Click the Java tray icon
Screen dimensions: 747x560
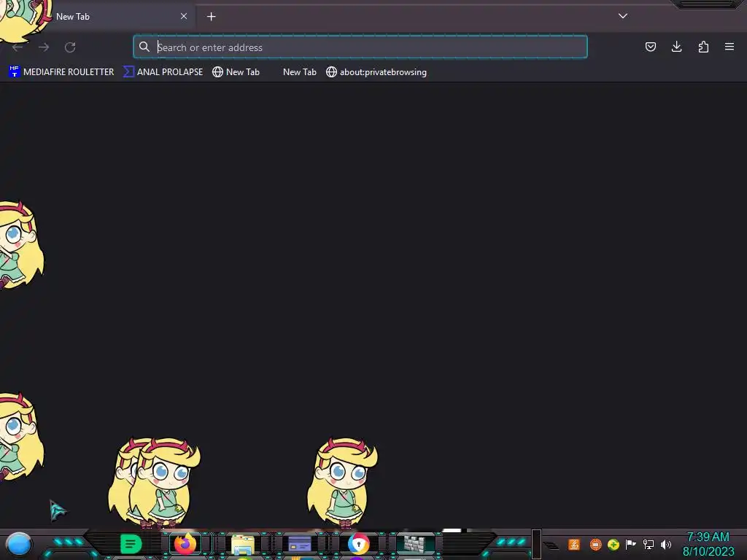(574, 544)
